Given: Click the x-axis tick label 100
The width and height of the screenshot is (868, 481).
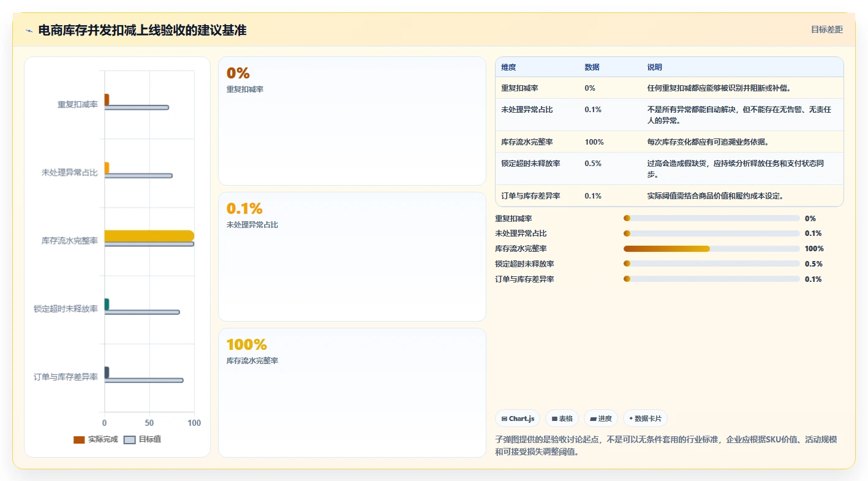Looking at the screenshot, I should 194,423.
